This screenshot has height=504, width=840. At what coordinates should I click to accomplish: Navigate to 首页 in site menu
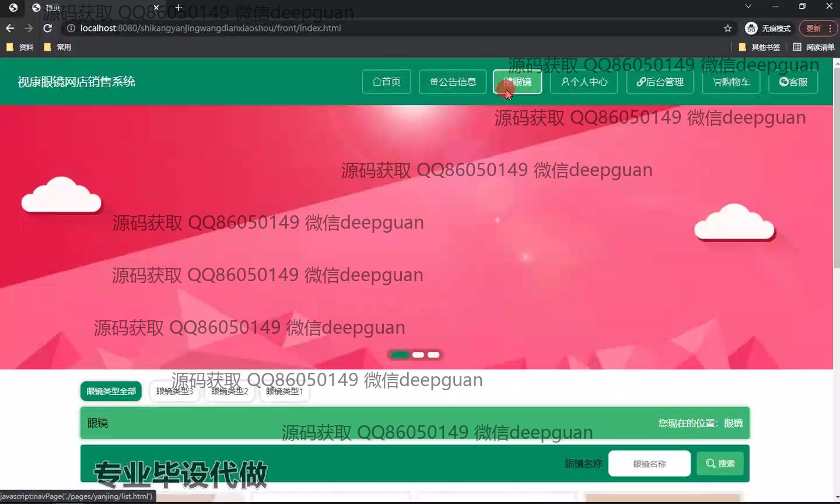(386, 82)
